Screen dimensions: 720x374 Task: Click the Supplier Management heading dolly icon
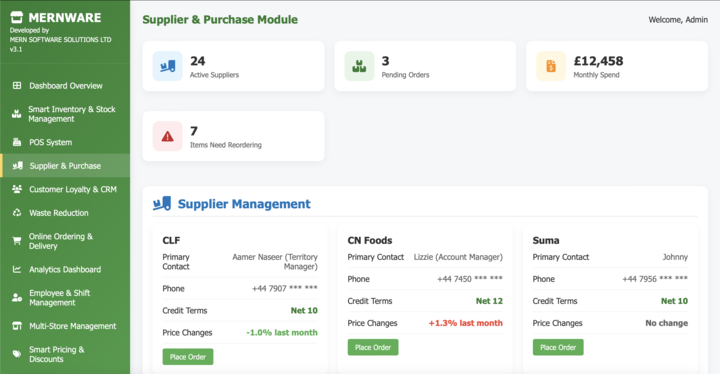[x=162, y=204]
